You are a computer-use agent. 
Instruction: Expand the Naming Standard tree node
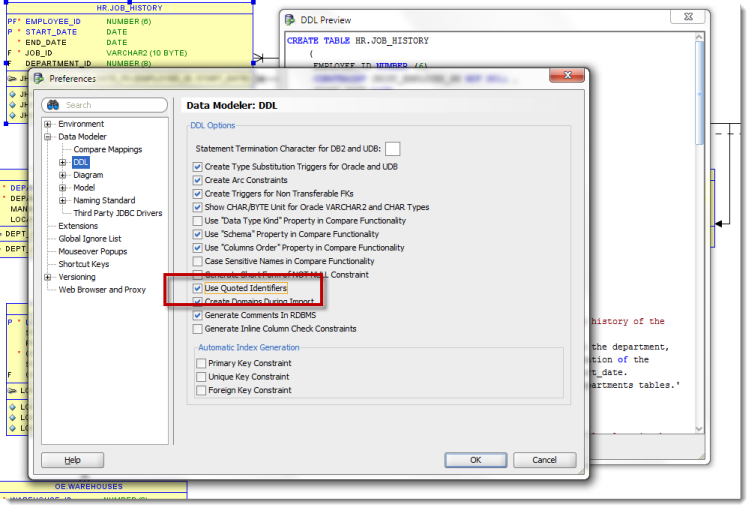[x=62, y=201]
